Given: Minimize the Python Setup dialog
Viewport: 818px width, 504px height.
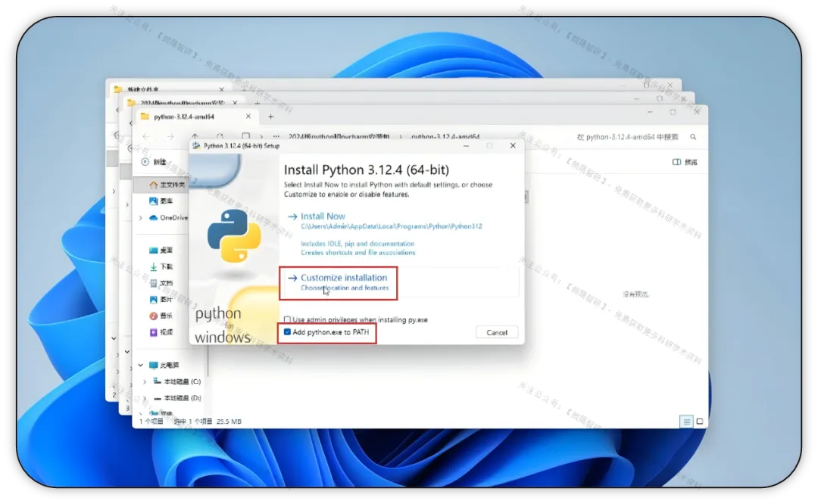Looking at the screenshot, I should (466, 145).
